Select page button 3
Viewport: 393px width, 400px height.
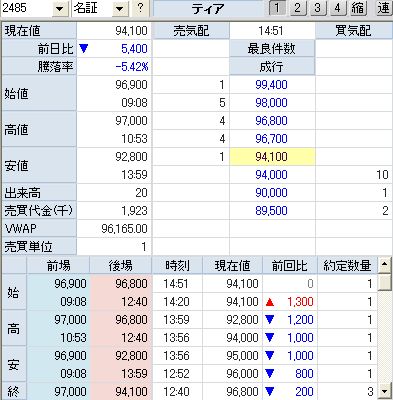[x=317, y=8]
